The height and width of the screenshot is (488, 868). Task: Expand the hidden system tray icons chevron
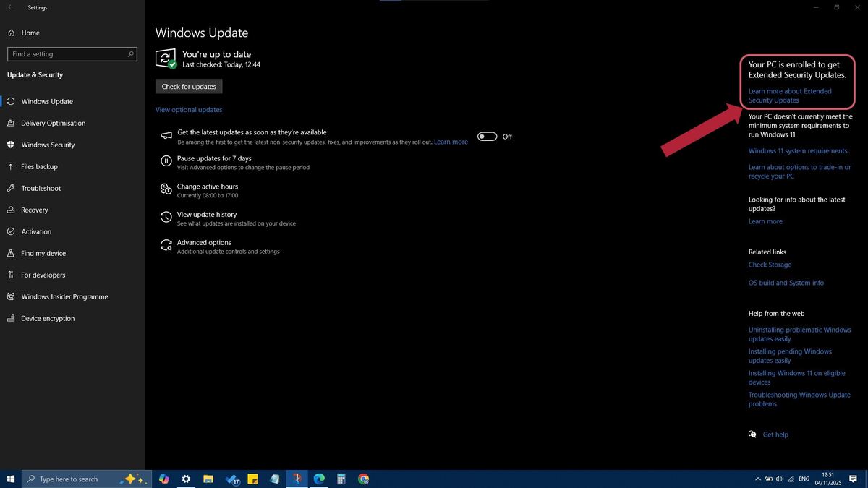(757, 479)
